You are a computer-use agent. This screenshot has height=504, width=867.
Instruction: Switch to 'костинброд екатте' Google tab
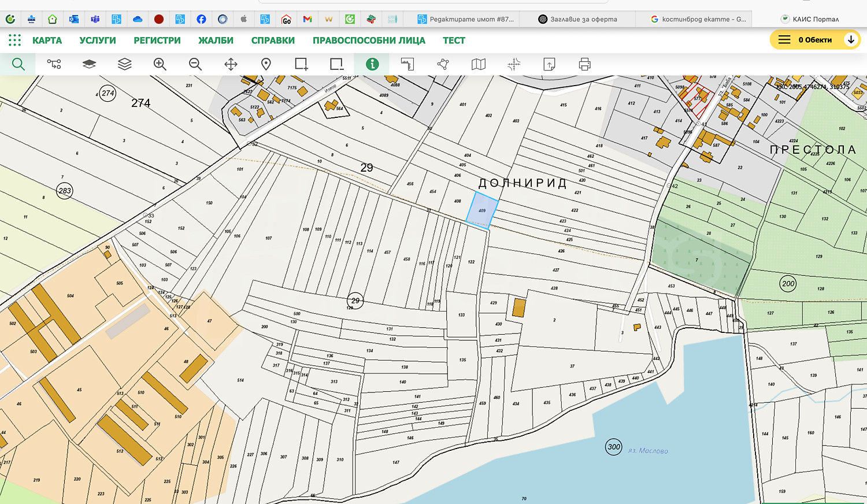point(698,19)
